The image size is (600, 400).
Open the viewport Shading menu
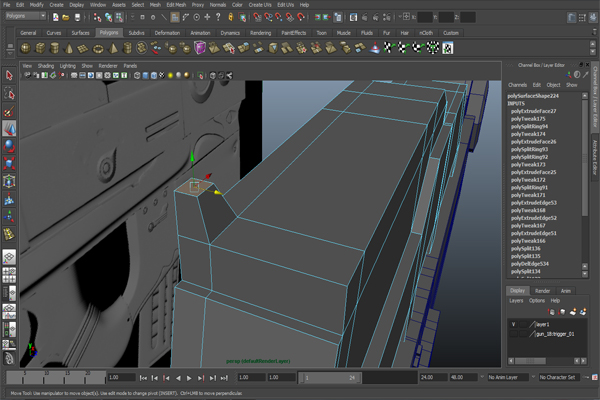46,66
